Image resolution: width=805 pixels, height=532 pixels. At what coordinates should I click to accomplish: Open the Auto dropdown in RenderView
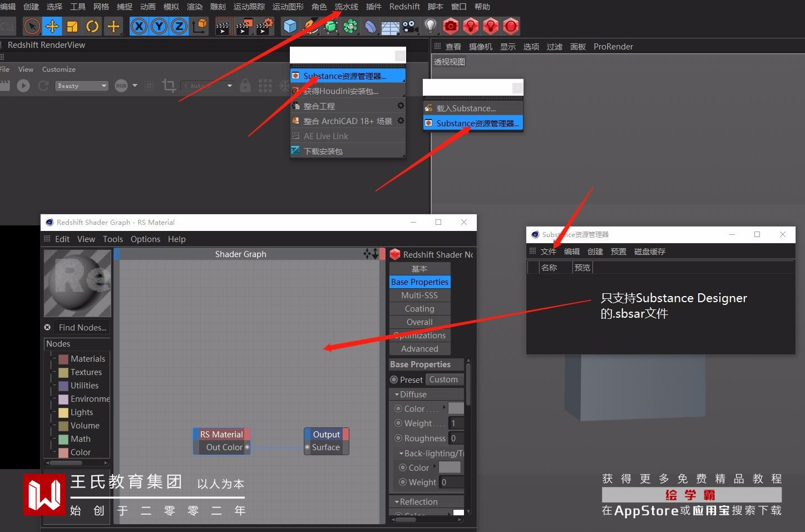[208, 86]
